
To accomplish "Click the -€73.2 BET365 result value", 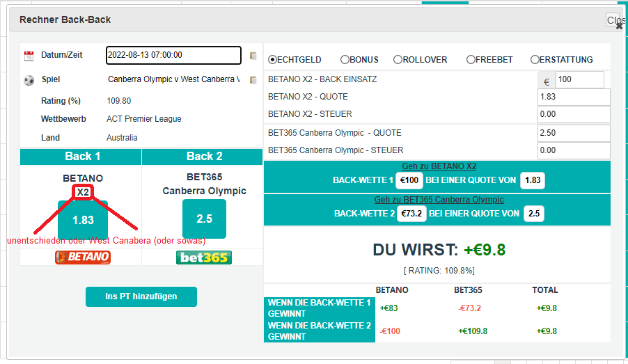I will pos(469,308).
